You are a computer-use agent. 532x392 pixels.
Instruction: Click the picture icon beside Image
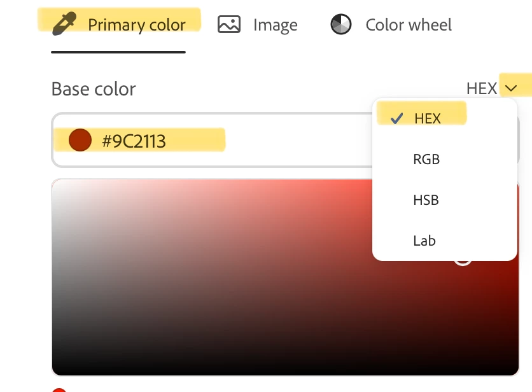coord(229,24)
